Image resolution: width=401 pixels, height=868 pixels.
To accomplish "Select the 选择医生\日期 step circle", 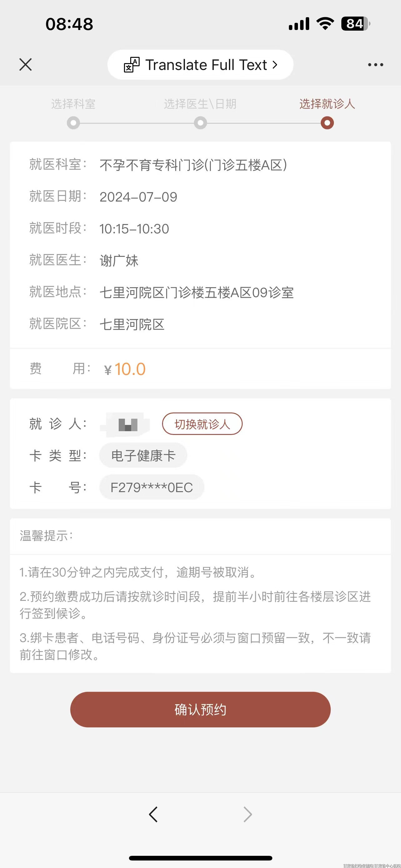I will pos(200,123).
